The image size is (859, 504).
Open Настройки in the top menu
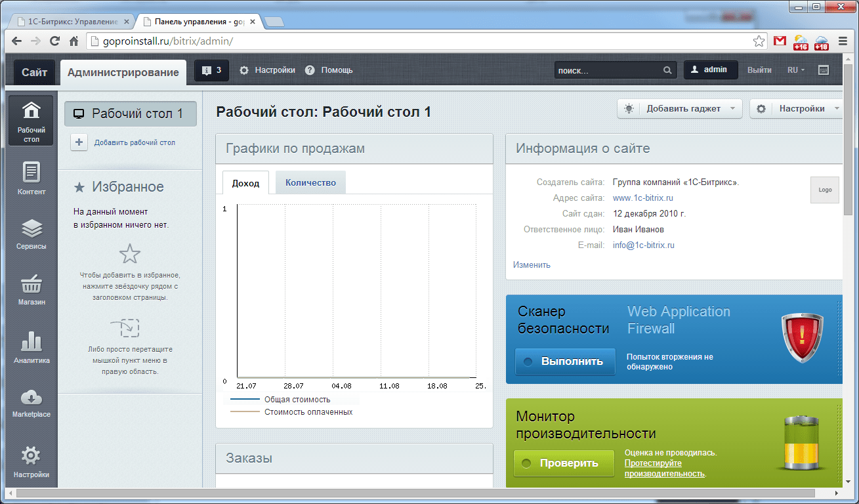(267, 70)
